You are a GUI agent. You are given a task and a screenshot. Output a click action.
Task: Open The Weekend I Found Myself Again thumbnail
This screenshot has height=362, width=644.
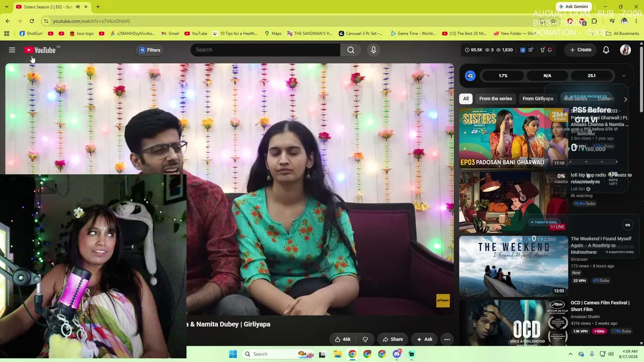513,265
